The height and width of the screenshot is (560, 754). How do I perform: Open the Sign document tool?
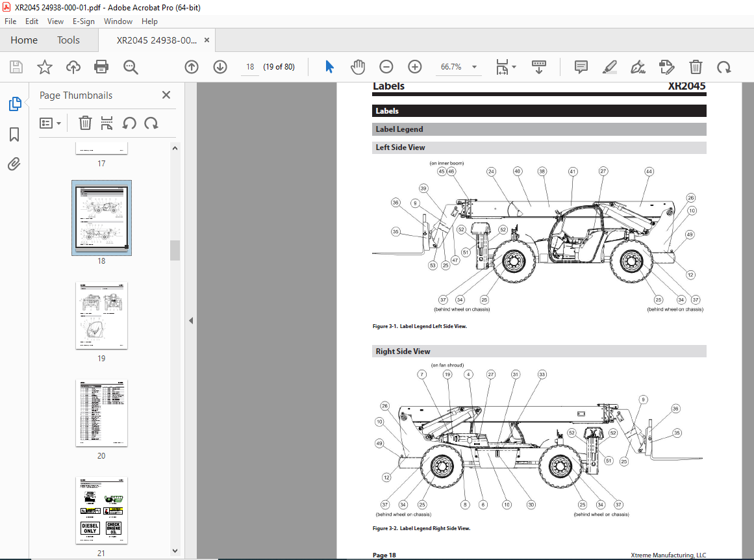tap(638, 67)
